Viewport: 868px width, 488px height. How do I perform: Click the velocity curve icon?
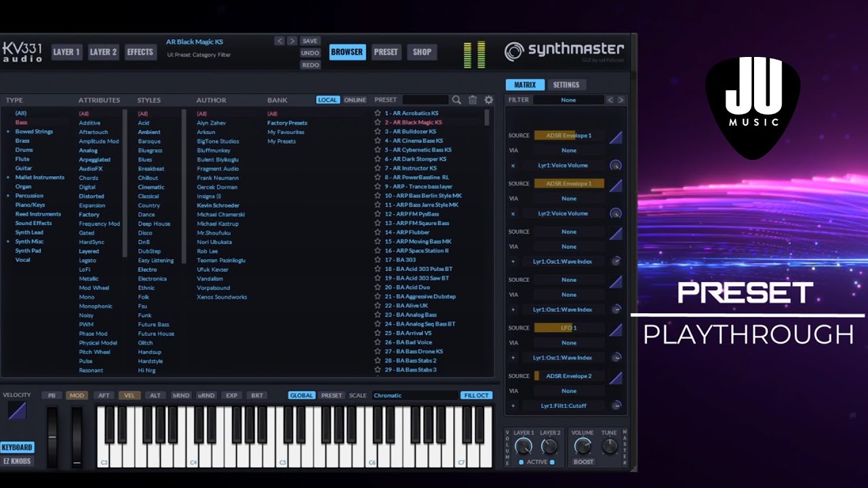pyautogui.click(x=17, y=411)
